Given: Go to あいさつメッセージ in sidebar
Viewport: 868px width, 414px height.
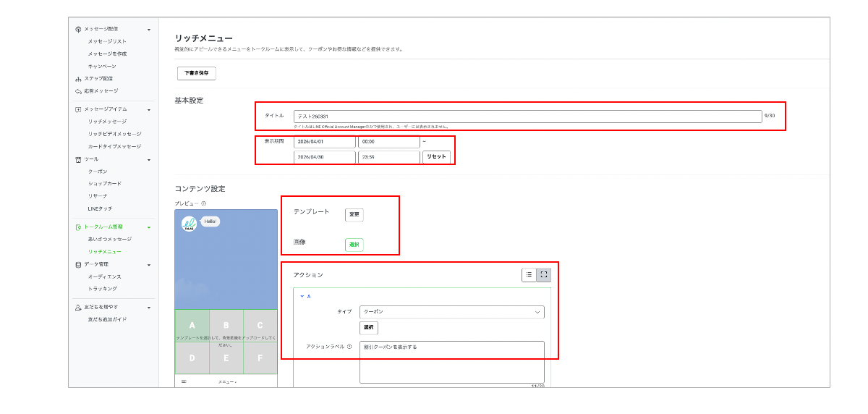Looking at the screenshot, I should [x=109, y=239].
